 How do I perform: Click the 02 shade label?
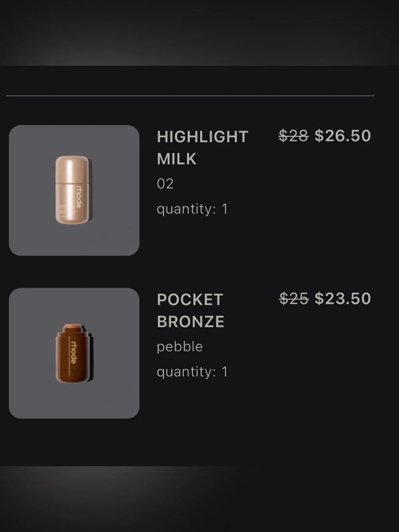(x=165, y=184)
